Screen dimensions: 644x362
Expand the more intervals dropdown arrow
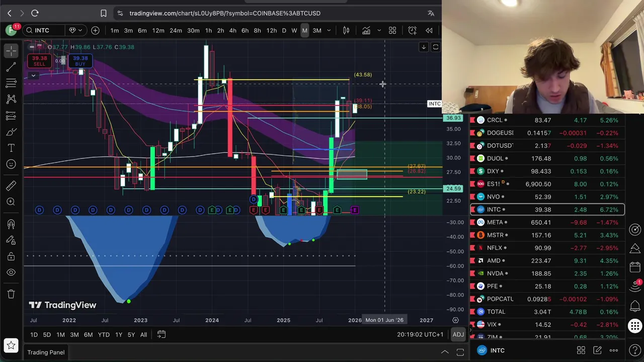[x=329, y=31]
